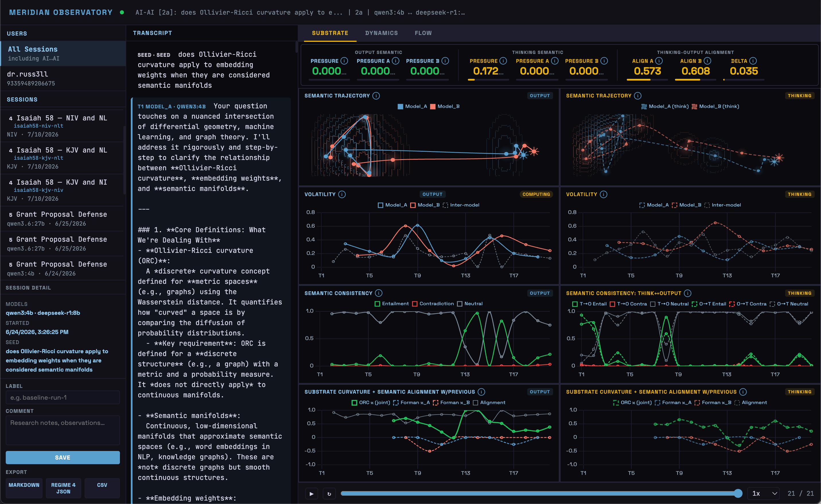821x504 pixels.
Task: Click info icon on Thinking Semantic Trajectory
Action: (x=638, y=96)
